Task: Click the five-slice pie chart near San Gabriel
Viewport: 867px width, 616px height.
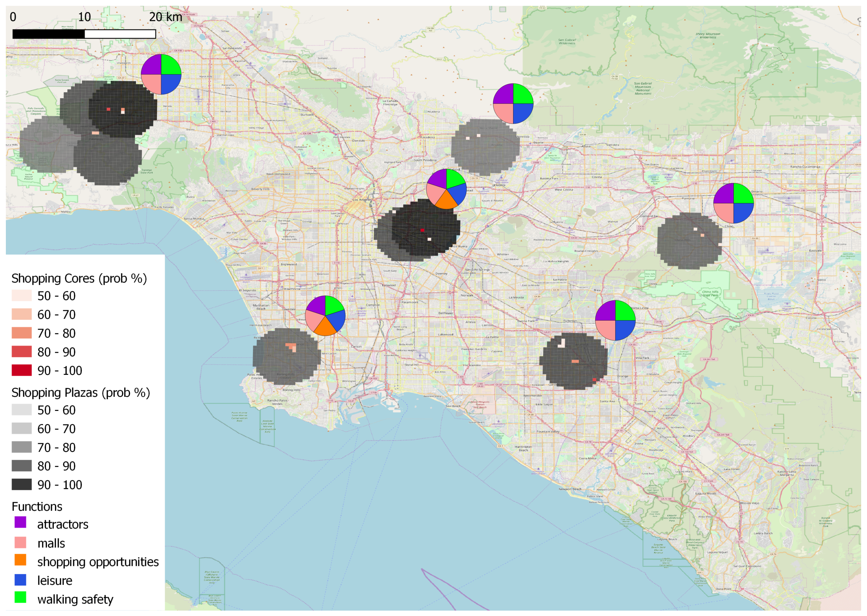Action: coord(446,189)
